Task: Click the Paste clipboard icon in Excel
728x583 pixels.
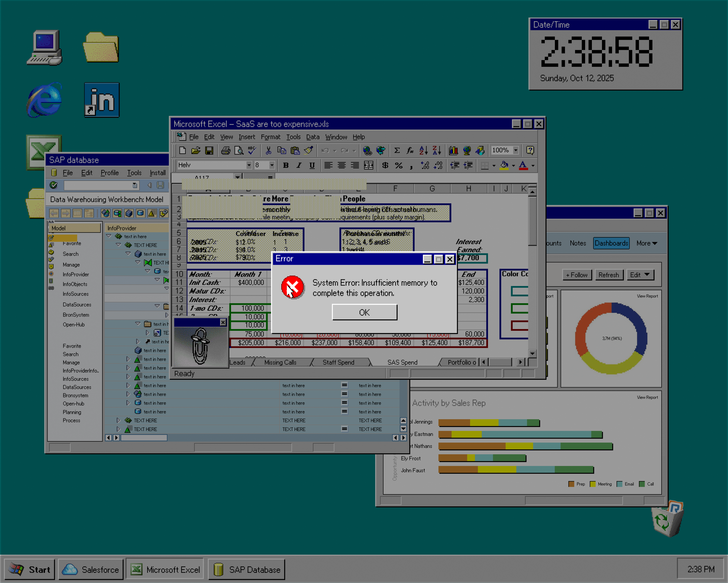Action: pos(295,150)
